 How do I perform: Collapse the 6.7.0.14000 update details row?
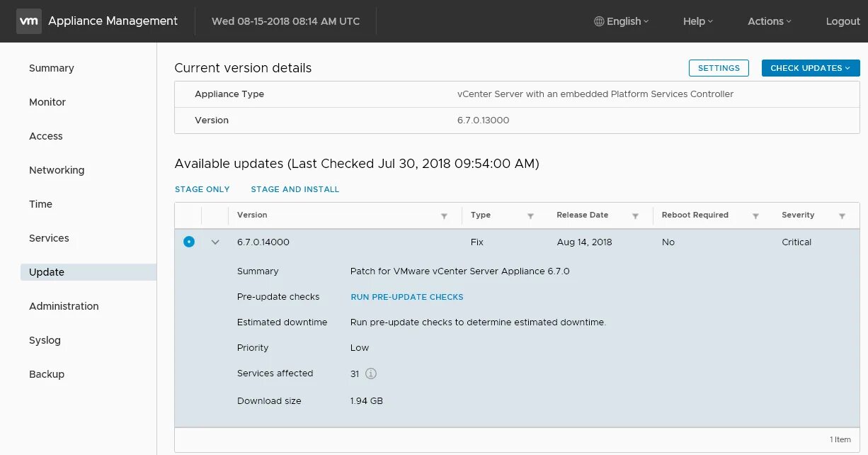(x=215, y=242)
